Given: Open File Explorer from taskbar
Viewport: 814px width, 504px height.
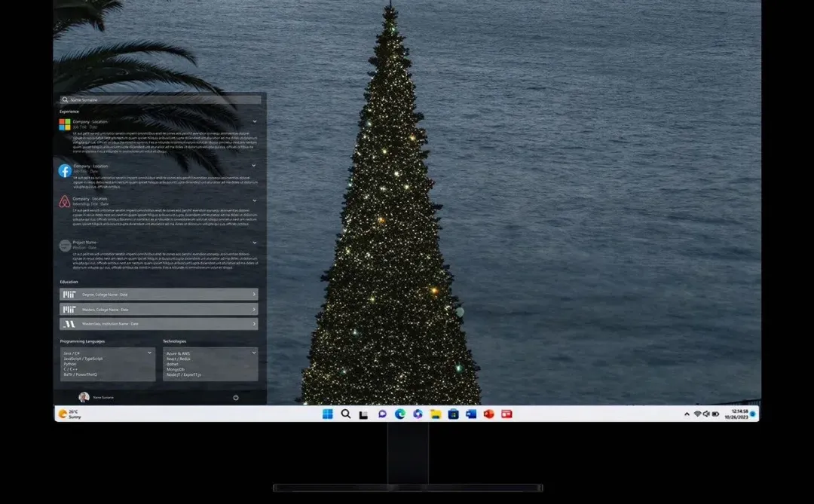Looking at the screenshot, I should (x=436, y=414).
